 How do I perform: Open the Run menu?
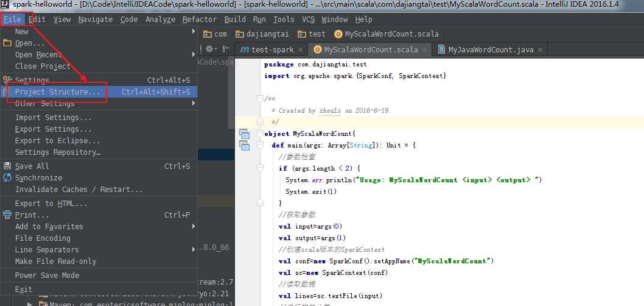(x=259, y=20)
